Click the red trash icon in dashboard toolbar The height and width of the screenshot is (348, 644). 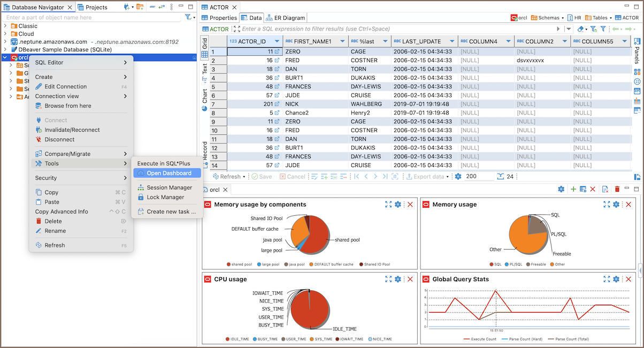point(617,190)
